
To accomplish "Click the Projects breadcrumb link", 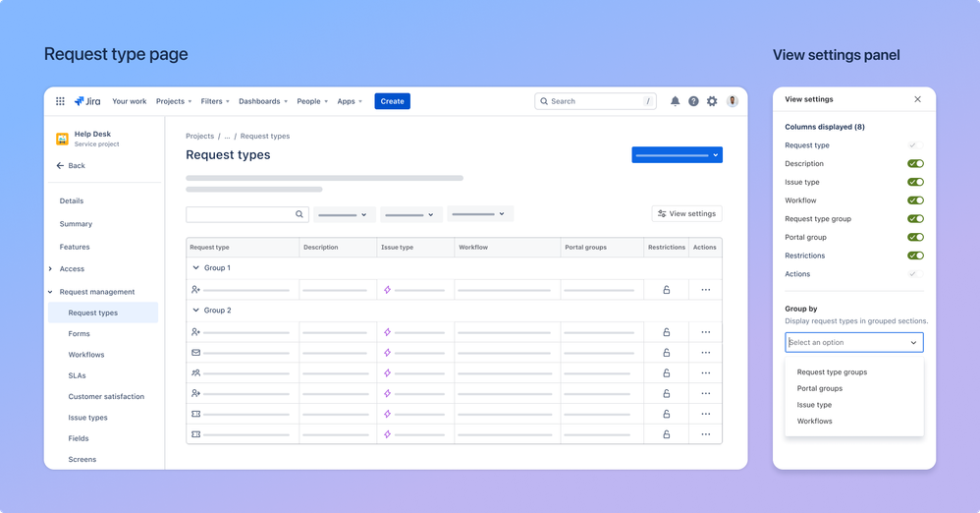I will coord(199,136).
